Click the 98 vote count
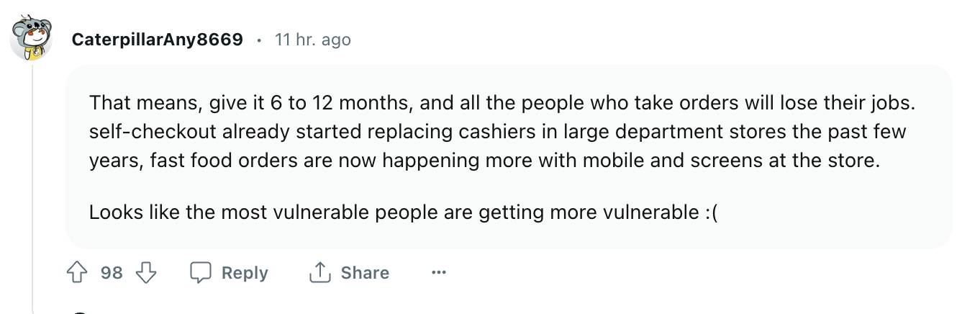 click(x=112, y=273)
